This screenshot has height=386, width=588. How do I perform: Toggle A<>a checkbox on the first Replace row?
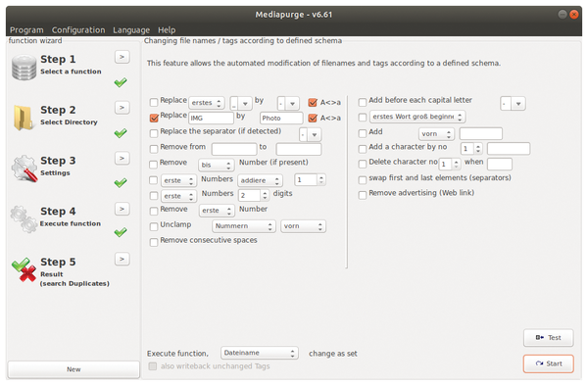pyautogui.click(x=313, y=102)
